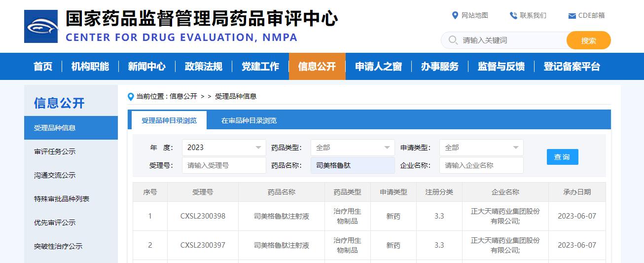The height and width of the screenshot is (263, 644).
Task: Click the magnifier icon in search box
Action: [452, 40]
